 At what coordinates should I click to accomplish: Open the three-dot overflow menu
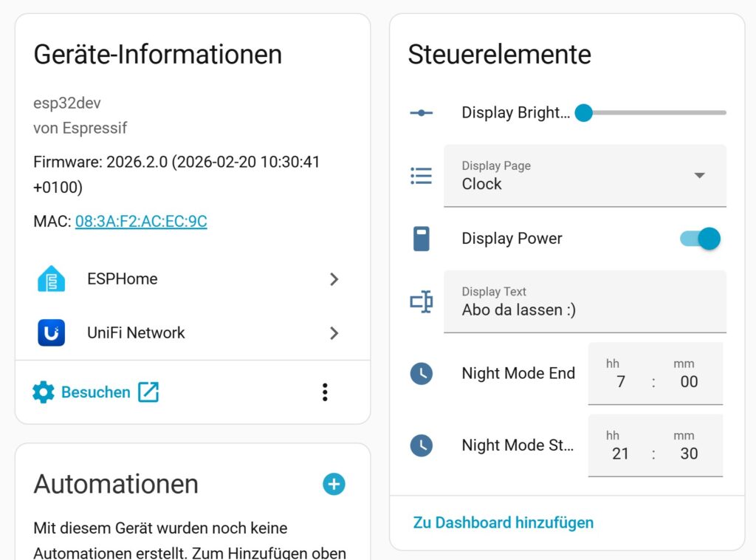(325, 392)
